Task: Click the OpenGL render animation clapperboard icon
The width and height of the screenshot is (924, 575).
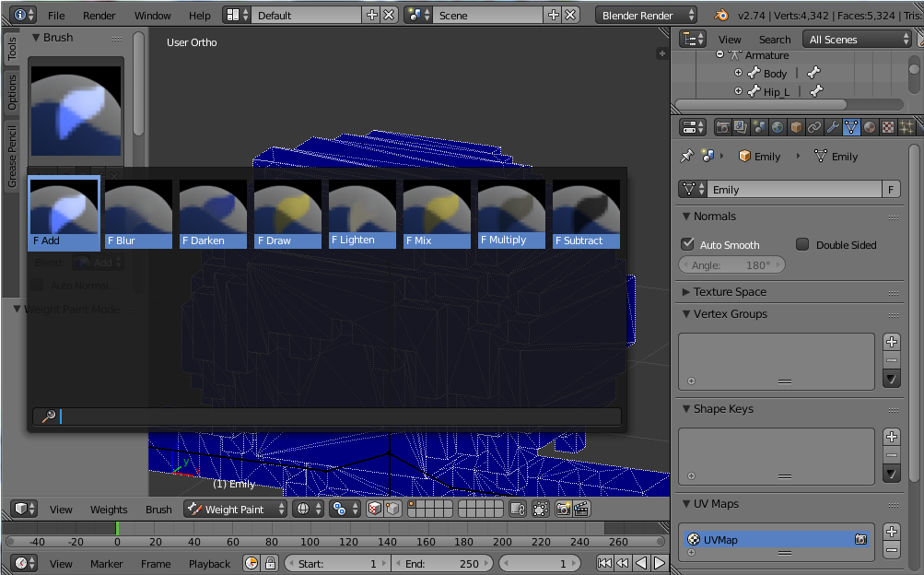Action: 581,509
